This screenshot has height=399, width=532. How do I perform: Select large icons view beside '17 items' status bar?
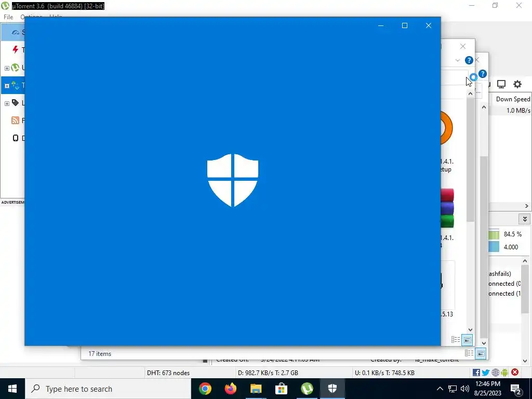click(481, 353)
